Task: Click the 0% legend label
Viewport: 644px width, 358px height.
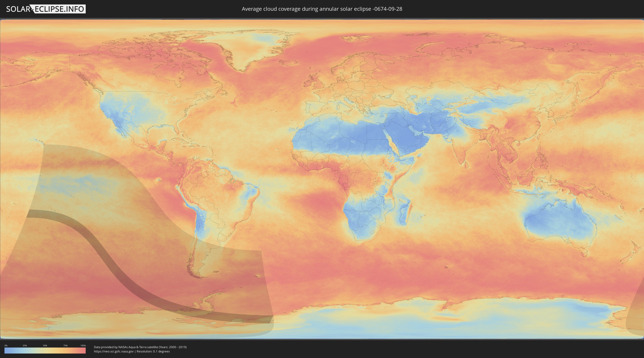Action: (x=6, y=345)
